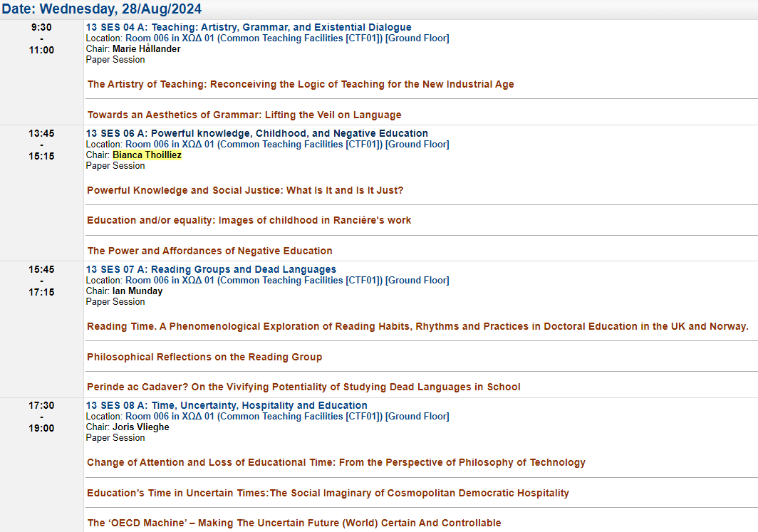Open paper Powerful Knowledge and Social Justice
The width and height of the screenshot is (758, 532).
pyautogui.click(x=245, y=190)
